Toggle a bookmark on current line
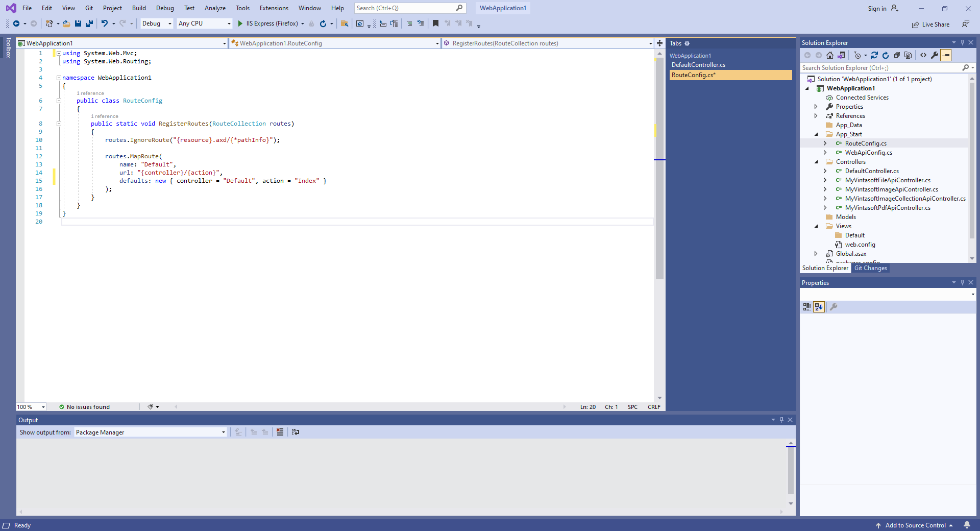 435,23
